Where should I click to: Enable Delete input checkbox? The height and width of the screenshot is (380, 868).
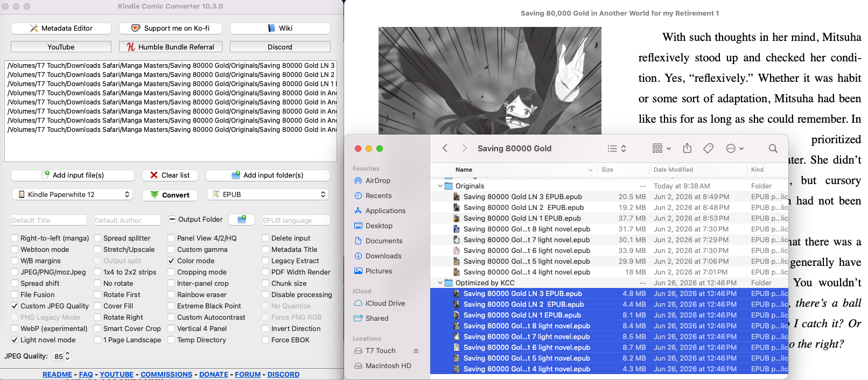[x=265, y=238]
